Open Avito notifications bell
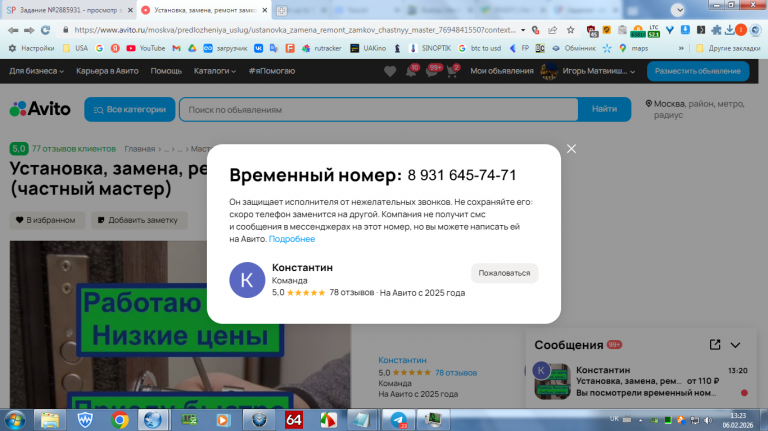 coord(411,72)
